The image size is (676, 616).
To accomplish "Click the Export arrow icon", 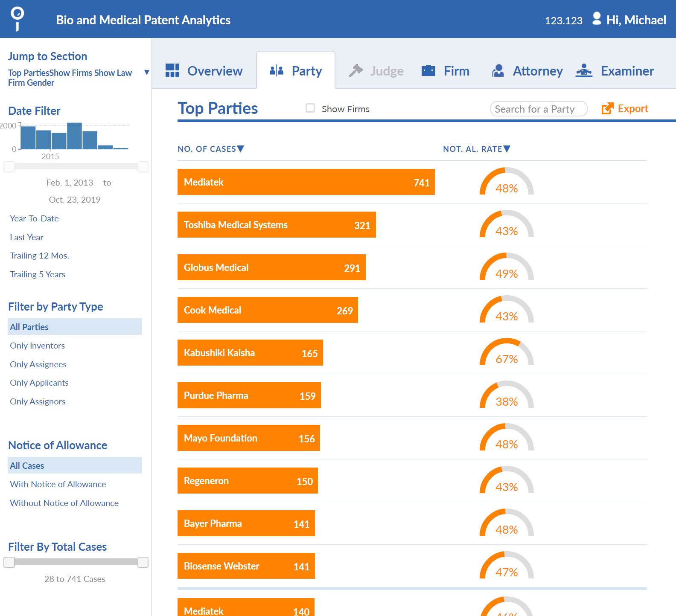I will 608,109.
